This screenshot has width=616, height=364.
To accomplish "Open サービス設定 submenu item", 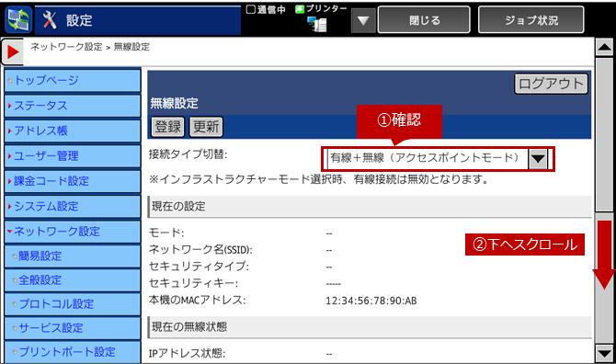I will [x=73, y=328].
